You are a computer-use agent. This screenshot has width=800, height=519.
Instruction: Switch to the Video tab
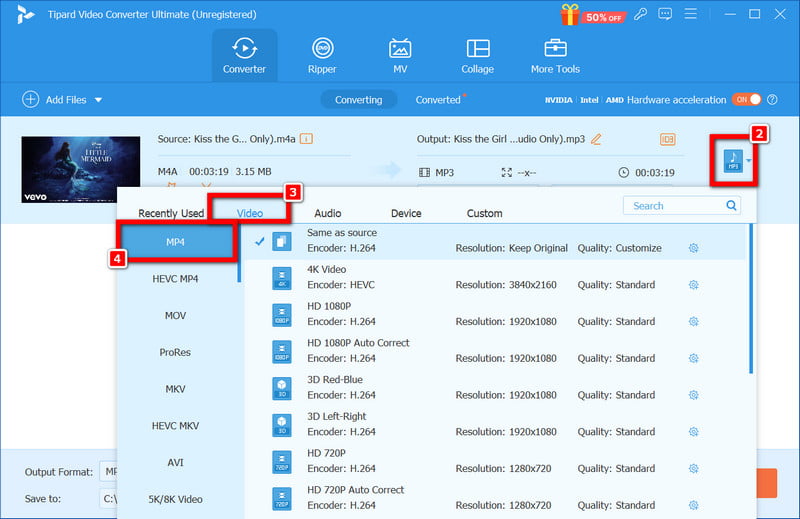click(250, 213)
